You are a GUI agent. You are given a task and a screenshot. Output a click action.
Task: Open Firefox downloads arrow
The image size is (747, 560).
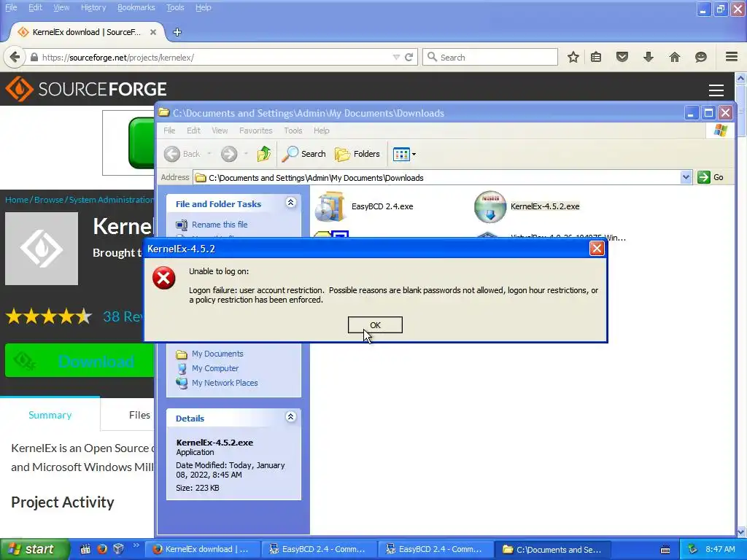[x=649, y=57]
